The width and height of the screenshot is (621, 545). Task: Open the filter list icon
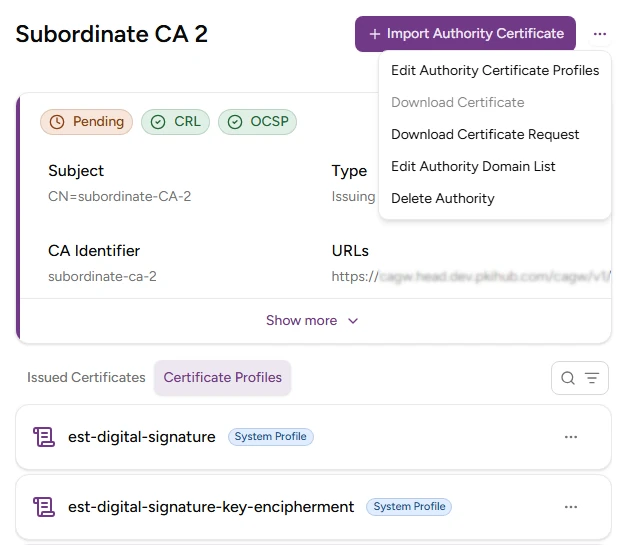[592, 378]
